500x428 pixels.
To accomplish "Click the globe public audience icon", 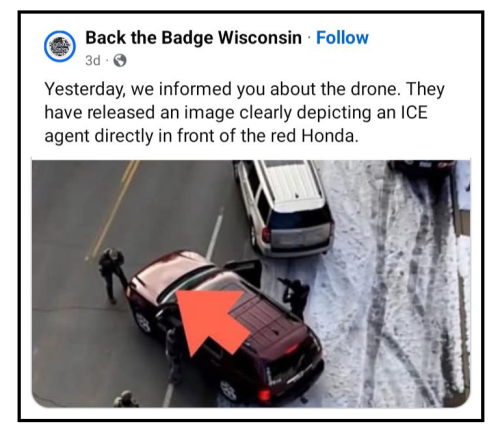I will tap(120, 61).
